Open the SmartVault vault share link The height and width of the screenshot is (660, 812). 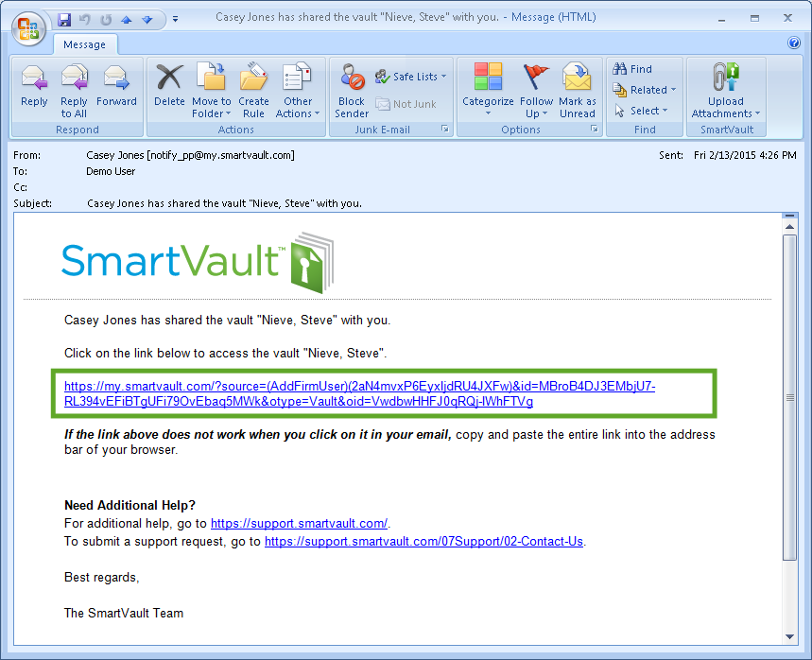click(360, 393)
